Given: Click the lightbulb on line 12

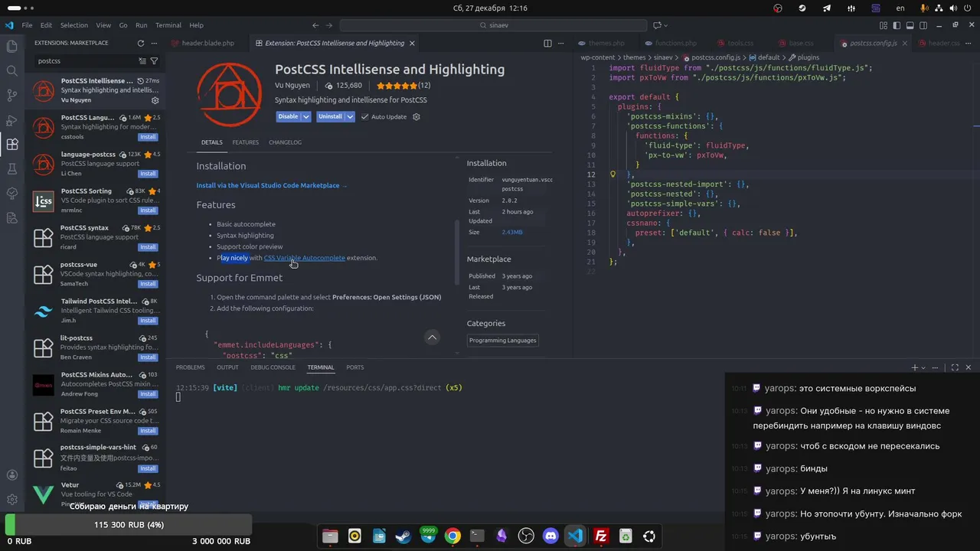Looking at the screenshot, I should pos(612,174).
